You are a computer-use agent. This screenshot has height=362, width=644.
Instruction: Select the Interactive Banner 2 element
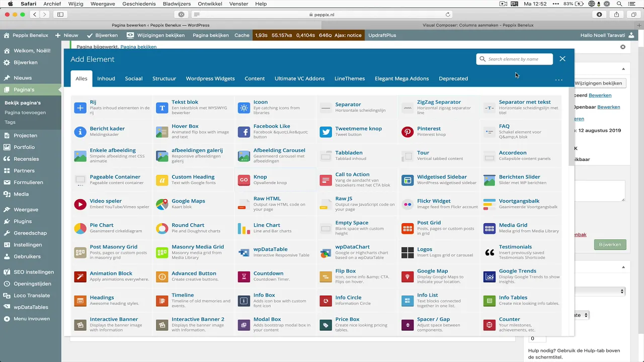point(194,325)
